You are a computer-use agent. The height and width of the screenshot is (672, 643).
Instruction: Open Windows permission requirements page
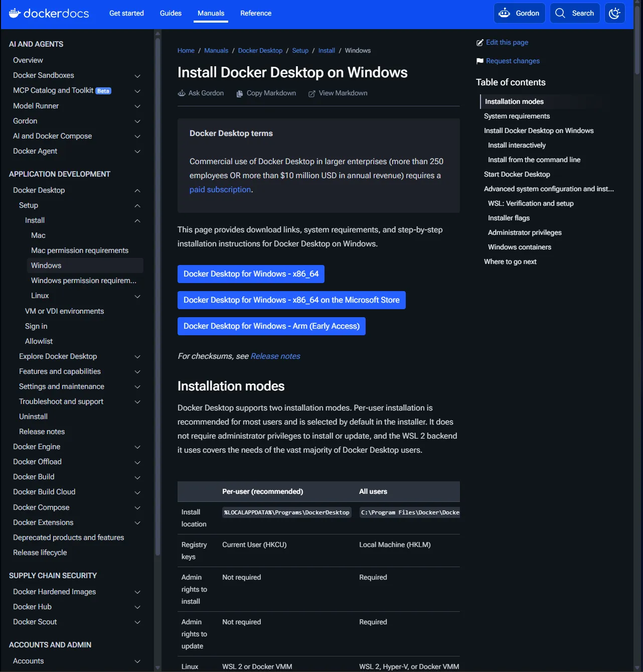84,281
